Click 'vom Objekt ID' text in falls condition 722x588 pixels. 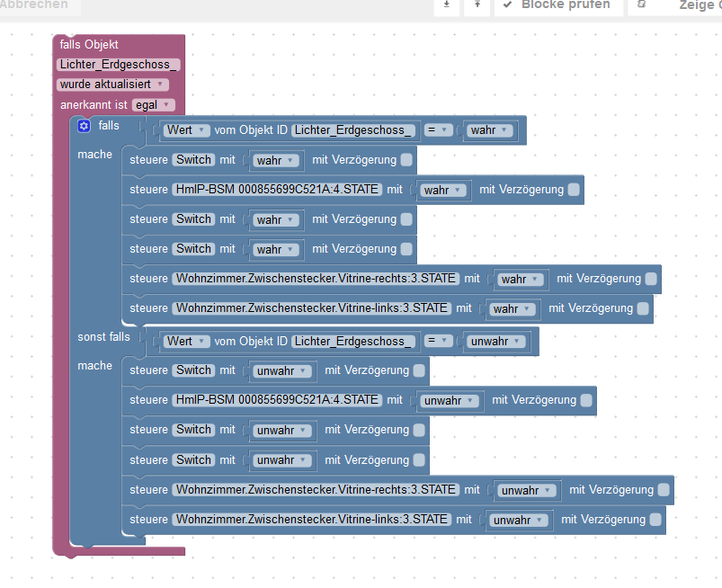251,130
